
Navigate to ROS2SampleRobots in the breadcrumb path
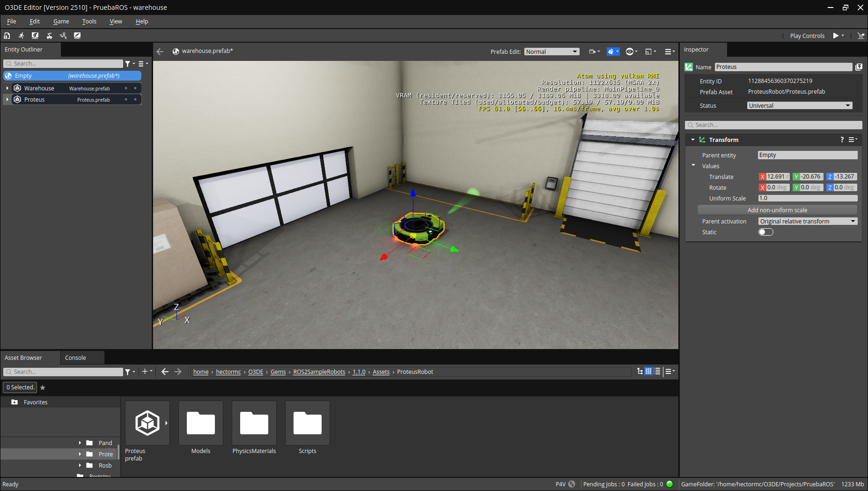click(x=319, y=372)
